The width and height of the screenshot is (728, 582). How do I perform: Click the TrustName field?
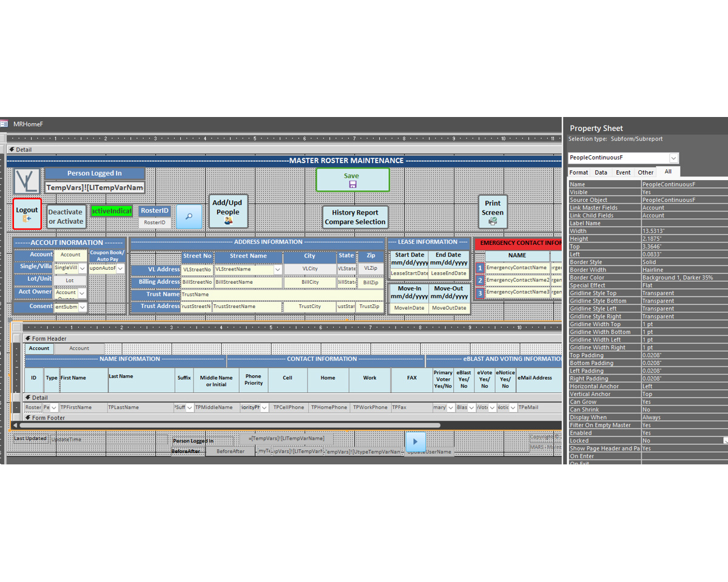[282, 294]
